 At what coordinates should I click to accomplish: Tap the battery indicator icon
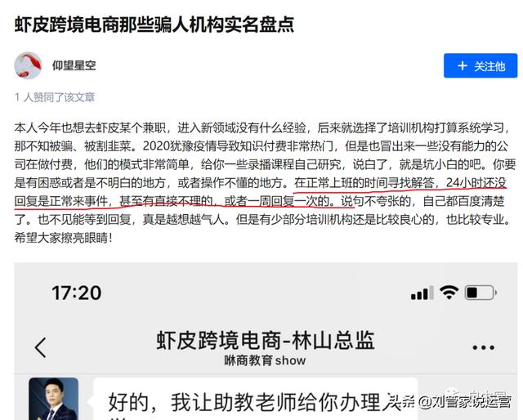pyautogui.click(x=481, y=293)
